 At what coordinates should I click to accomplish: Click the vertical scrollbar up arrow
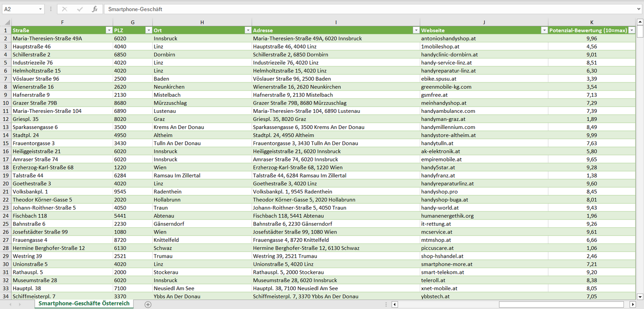(x=640, y=22)
